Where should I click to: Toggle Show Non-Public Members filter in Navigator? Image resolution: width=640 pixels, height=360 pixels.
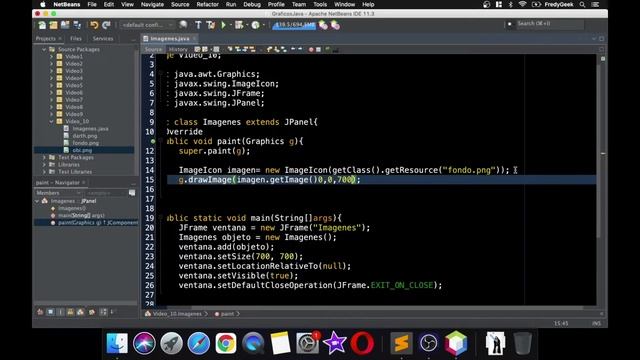[71, 312]
